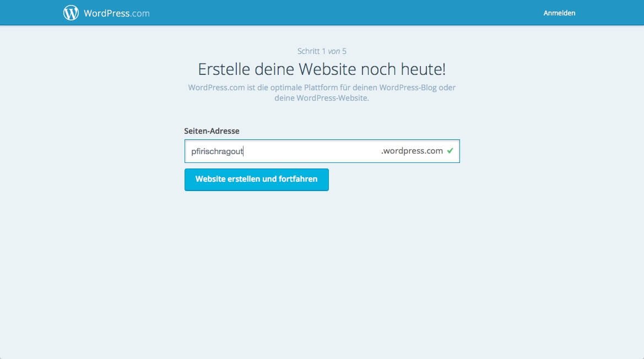
Task: Select the pfirischragout text in the address box
Action: pyautogui.click(x=218, y=150)
